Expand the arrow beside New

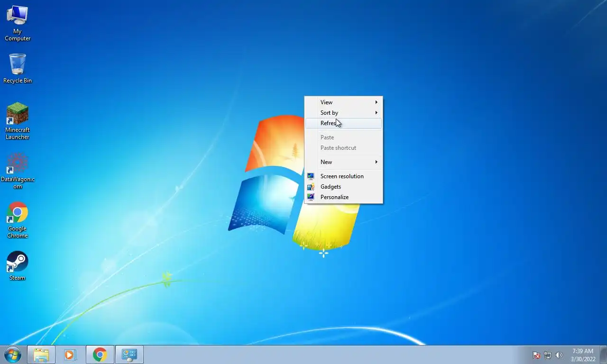(377, 162)
